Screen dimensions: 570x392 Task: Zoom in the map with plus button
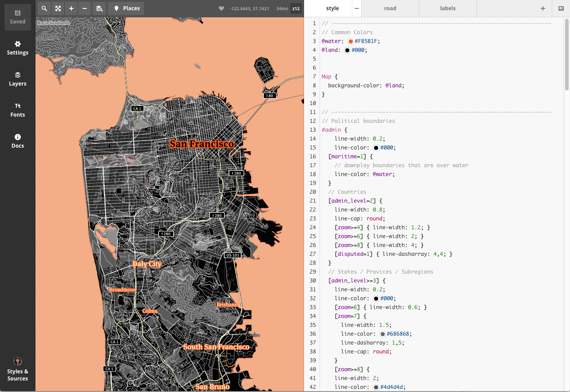point(71,8)
